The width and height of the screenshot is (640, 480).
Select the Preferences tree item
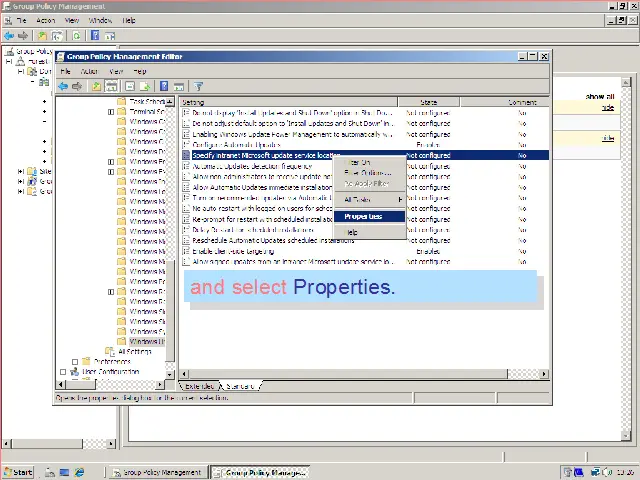[112, 362]
